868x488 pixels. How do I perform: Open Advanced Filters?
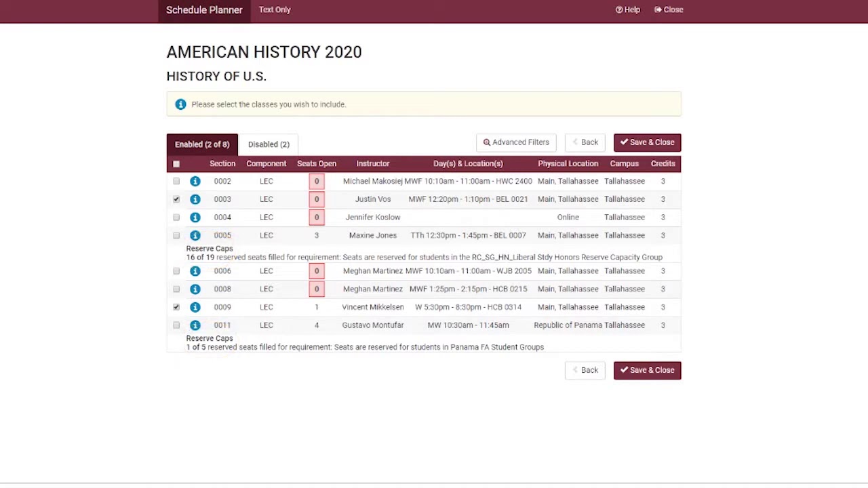[x=516, y=142]
